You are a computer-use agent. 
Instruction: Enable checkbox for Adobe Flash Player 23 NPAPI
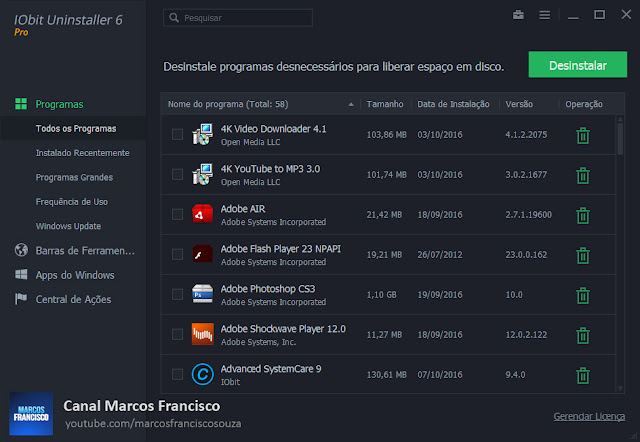[177, 254]
